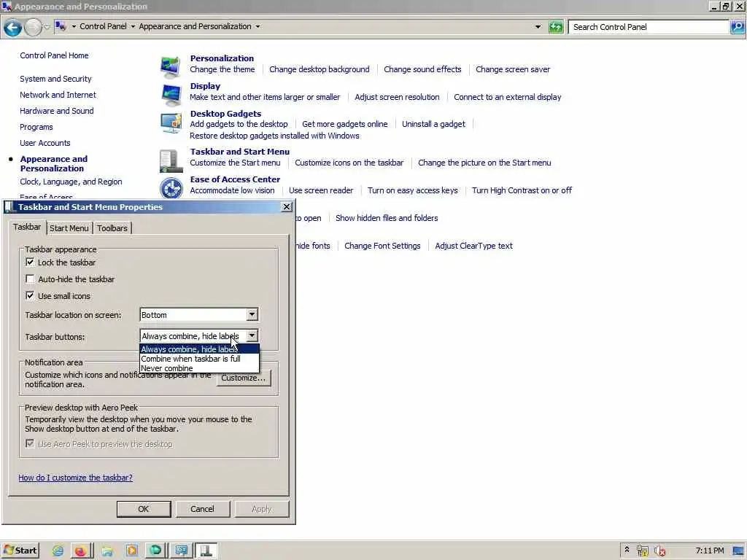
Task: Click the clock showing 7:11 PM
Action: pos(709,551)
